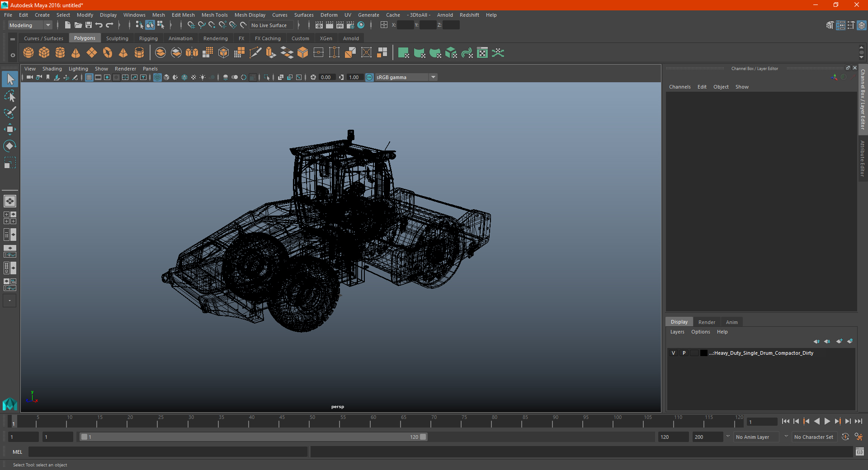Open the Channels menu in the Channel Box
This screenshot has height=470, width=868.
click(679, 87)
